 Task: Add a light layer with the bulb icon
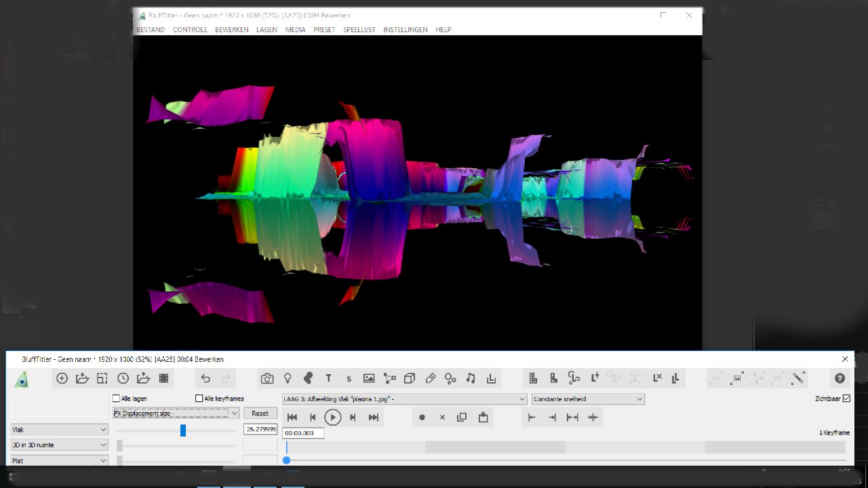(288, 379)
